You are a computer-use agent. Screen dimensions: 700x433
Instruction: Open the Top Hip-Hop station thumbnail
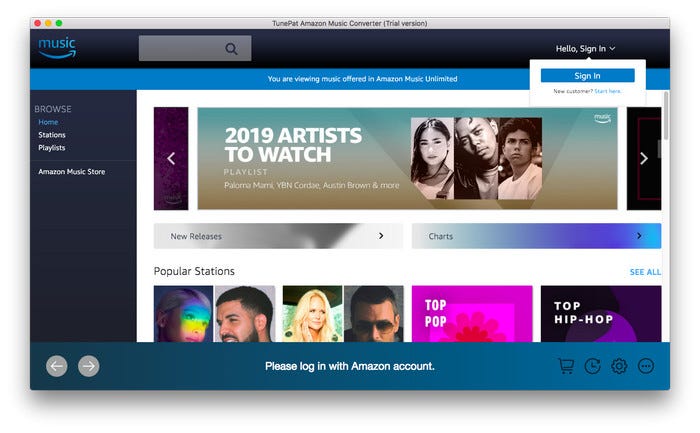point(601,314)
